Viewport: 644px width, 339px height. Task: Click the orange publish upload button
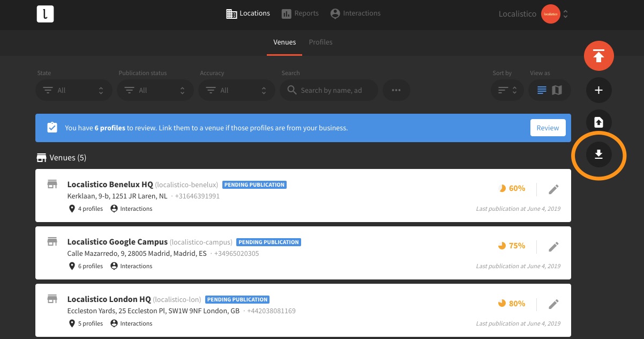(x=599, y=56)
